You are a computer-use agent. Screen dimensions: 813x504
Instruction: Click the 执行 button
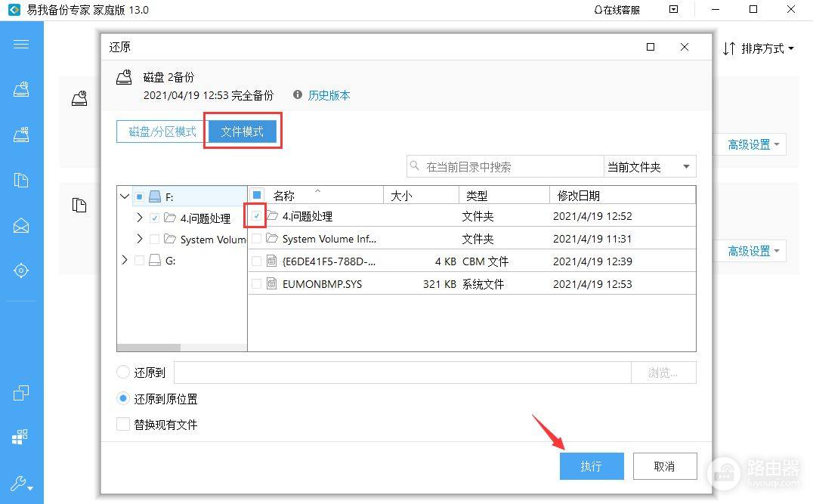pos(591,466)
